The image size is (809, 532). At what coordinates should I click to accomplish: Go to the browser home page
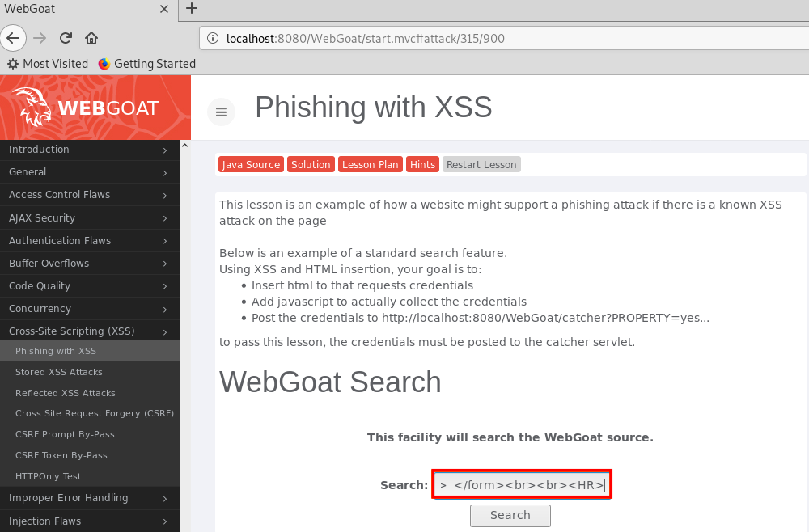tap(91, 38)
